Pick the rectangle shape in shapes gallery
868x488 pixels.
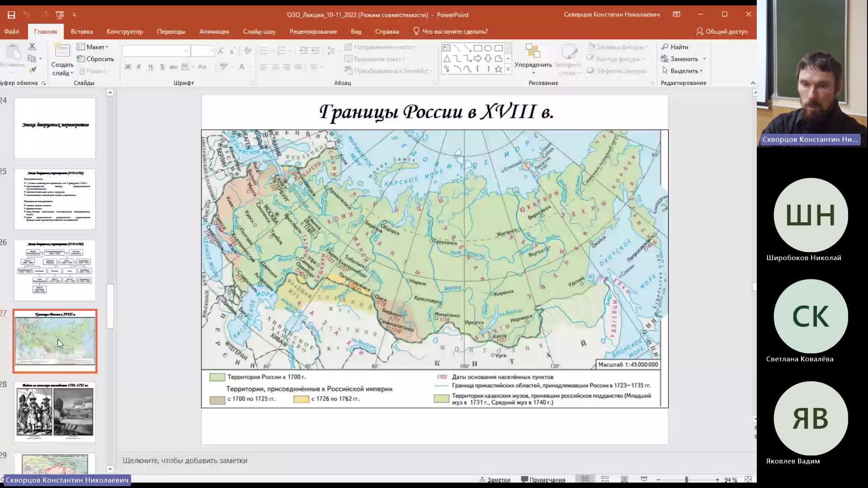pyautogui.click(x=477, y=48)
